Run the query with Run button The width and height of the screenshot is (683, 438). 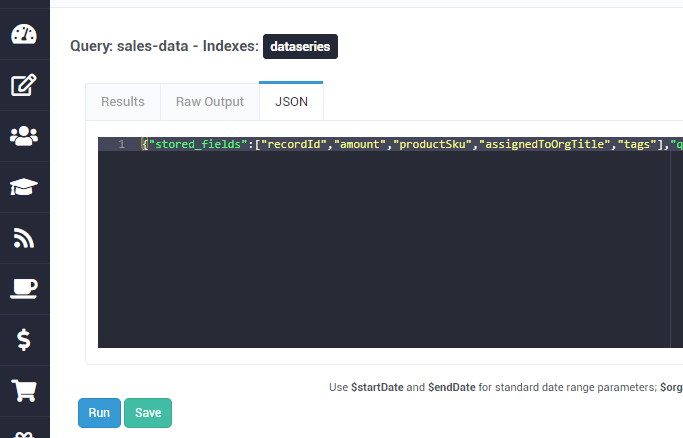99,413
